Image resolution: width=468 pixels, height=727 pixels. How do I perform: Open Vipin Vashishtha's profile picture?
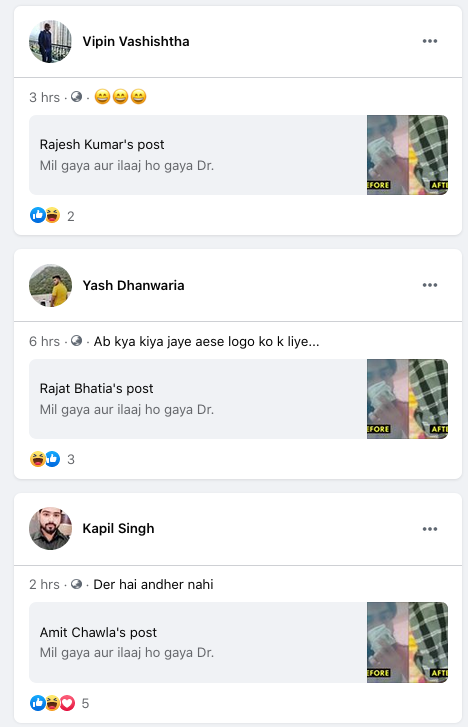[x=51, y=42]
